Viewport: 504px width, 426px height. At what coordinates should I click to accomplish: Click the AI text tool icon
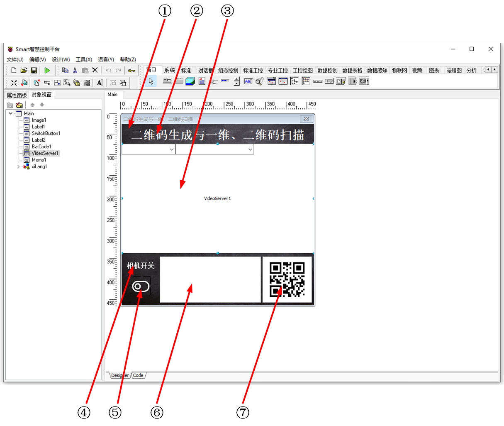100,83
